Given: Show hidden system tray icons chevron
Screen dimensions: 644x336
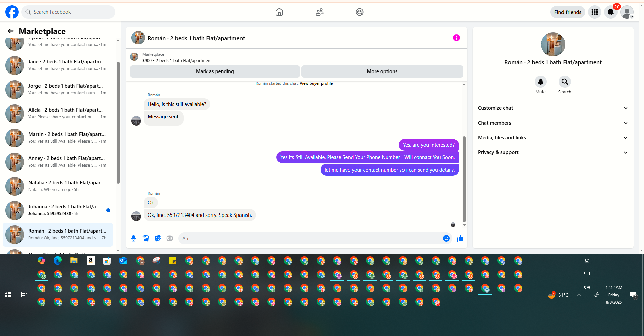Looking at the screenshot, I should (579, 295).
